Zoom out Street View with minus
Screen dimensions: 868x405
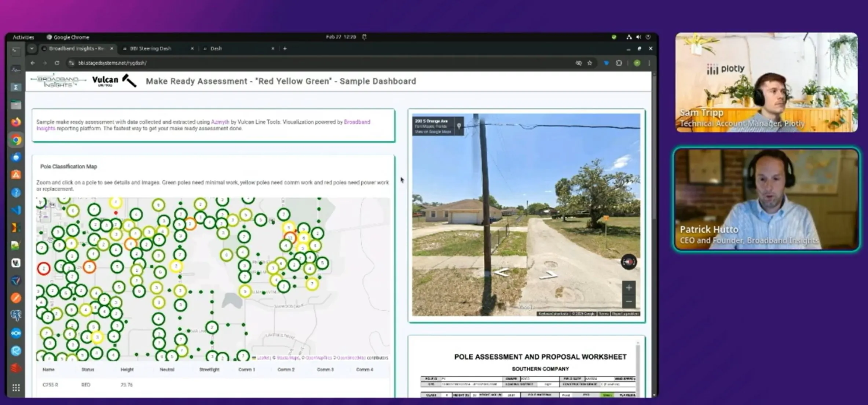pyautogui.click(x=629, y=301)
